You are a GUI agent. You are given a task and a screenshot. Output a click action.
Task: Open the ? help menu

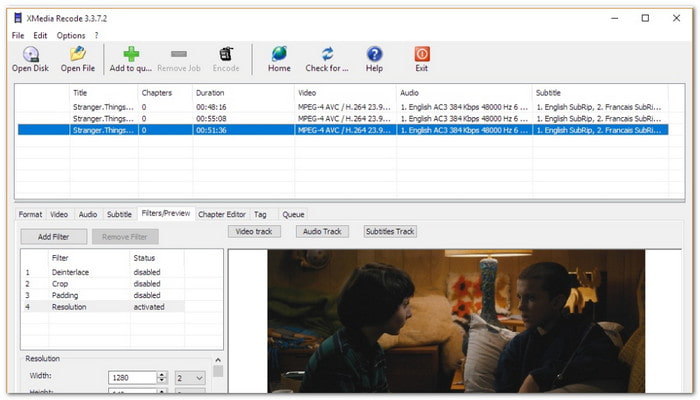coord(96,36)
